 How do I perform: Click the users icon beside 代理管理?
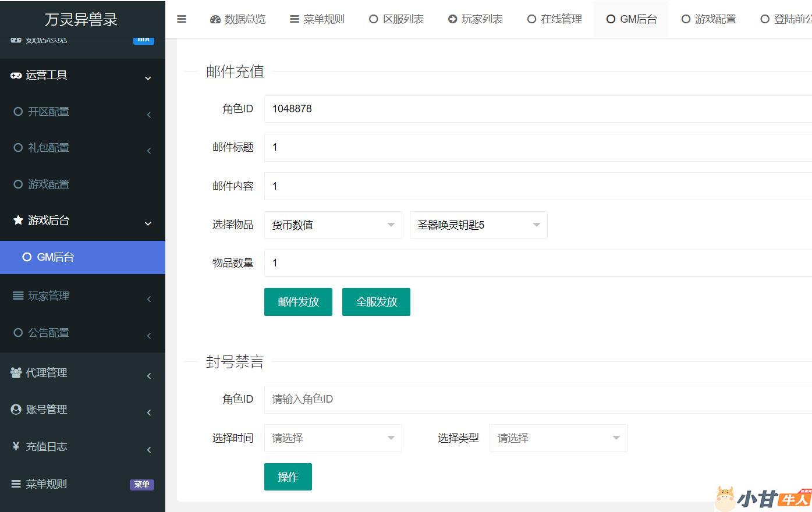16,373
